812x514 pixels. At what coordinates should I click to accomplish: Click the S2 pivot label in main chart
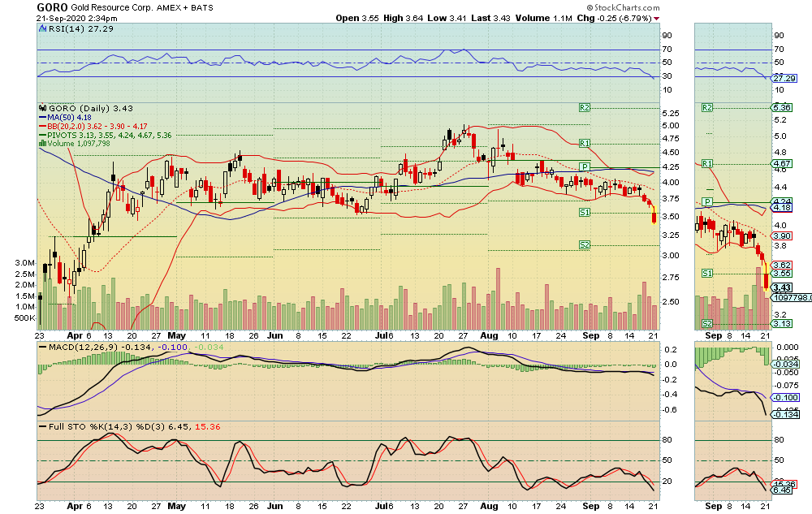click(x=585, y=245)
